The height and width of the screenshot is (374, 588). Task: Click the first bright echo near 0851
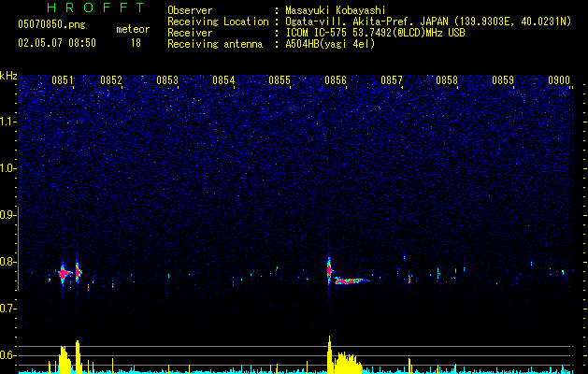(x=63, y=273)
